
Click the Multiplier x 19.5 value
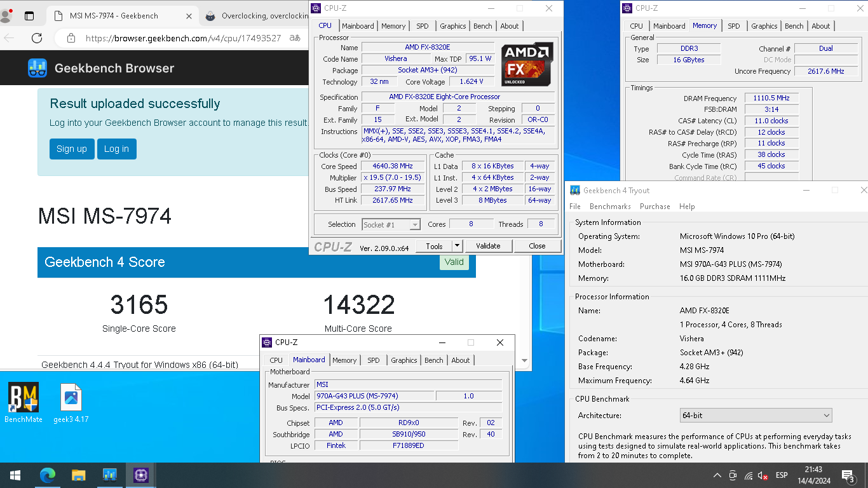tap(393, 178)
